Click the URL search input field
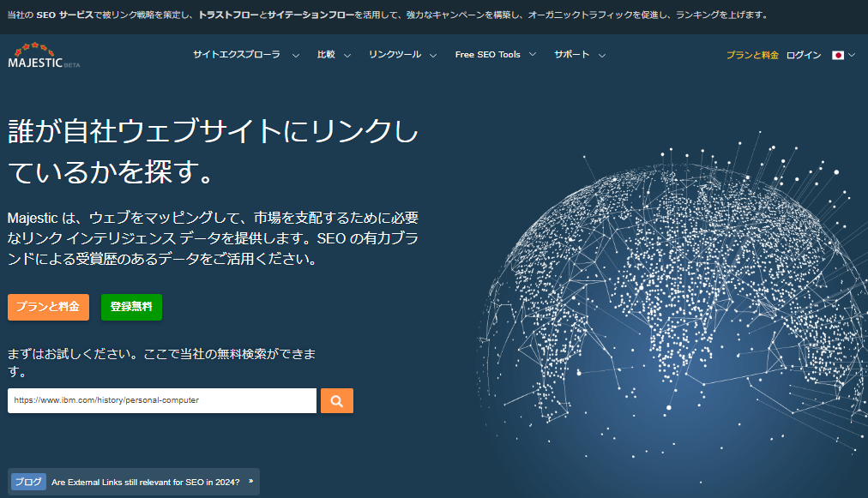The image size is (868, 498). (161, 400)
